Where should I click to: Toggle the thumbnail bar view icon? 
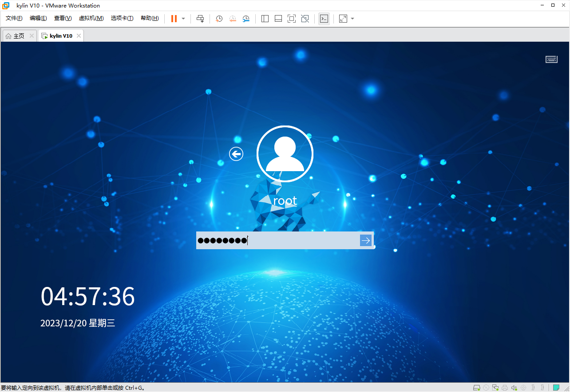coord(278,19)
